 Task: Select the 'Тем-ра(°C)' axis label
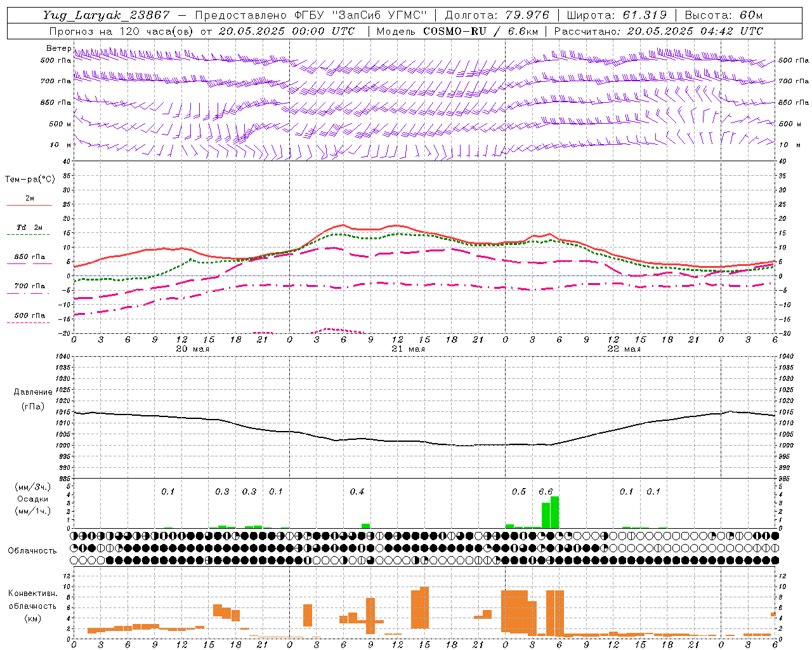tap(30, 180)
